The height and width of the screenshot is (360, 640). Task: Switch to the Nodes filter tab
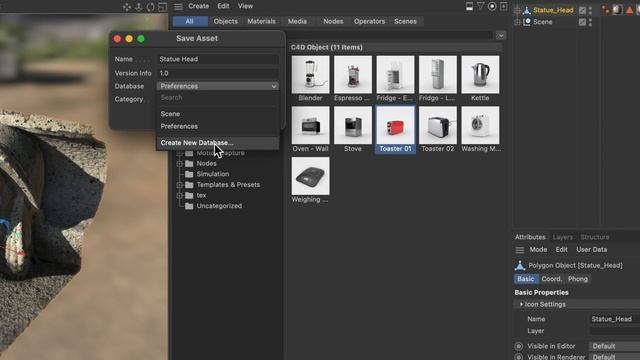click(333, 21)
